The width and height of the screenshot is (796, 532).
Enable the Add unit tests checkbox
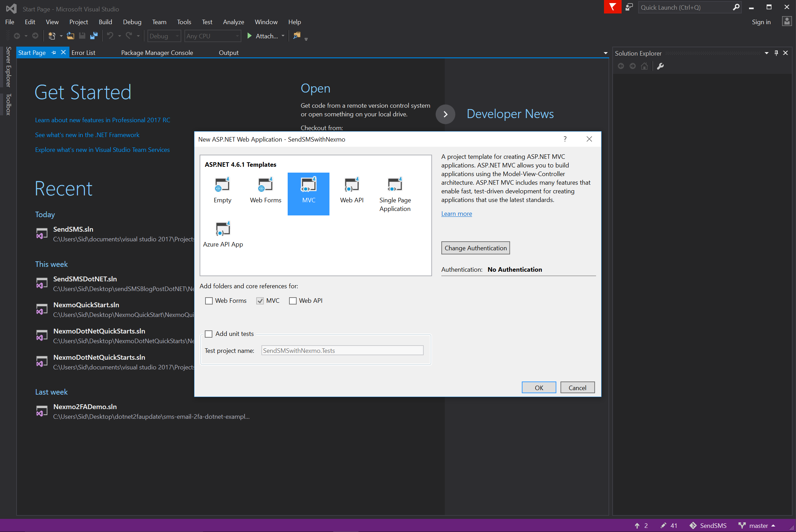[209, 333]
